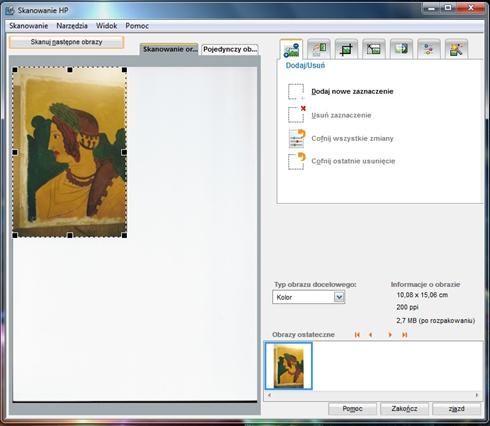This screenshot has width=490, height=426.
Task: Click the rightmost bottom button beside Zakończ
Action: (x=456, y=409)
